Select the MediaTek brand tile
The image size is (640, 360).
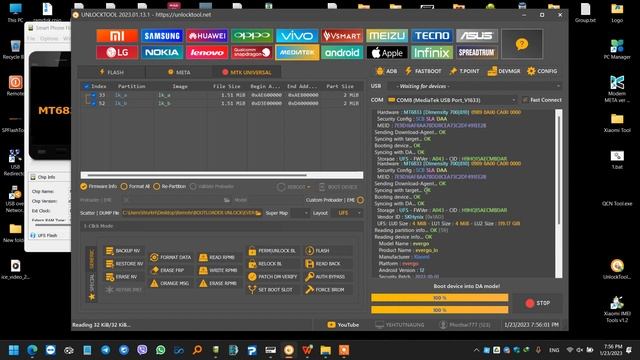[x=297, y=53]
